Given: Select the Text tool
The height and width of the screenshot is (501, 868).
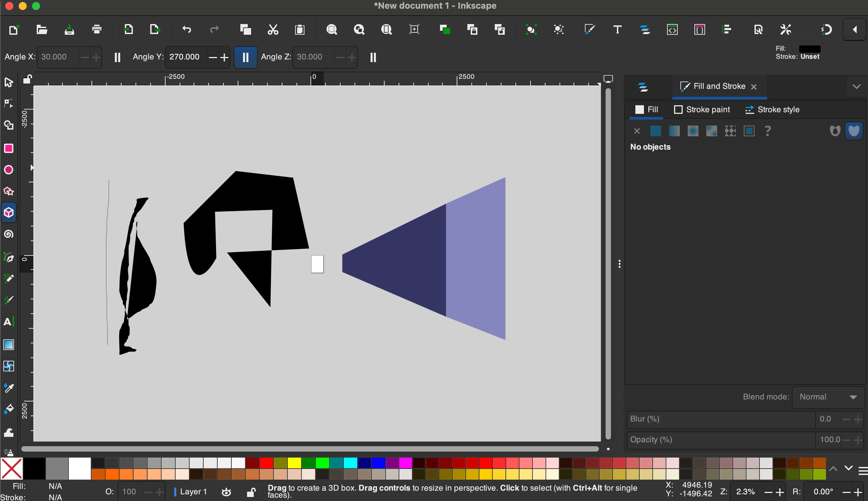Looking at the screenshot, I should [x=9, y=322].
